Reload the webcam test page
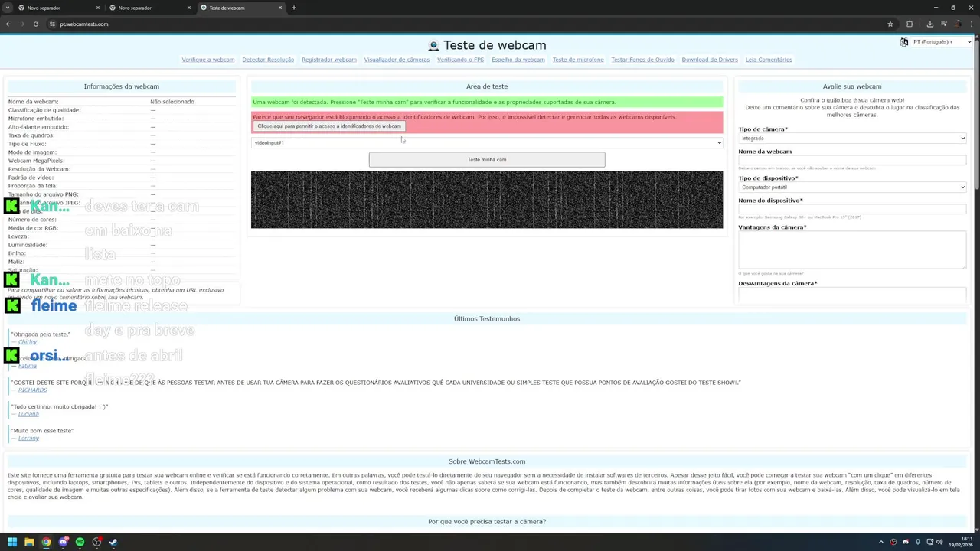Screen dimensions: 980x551 pos(35,24)
